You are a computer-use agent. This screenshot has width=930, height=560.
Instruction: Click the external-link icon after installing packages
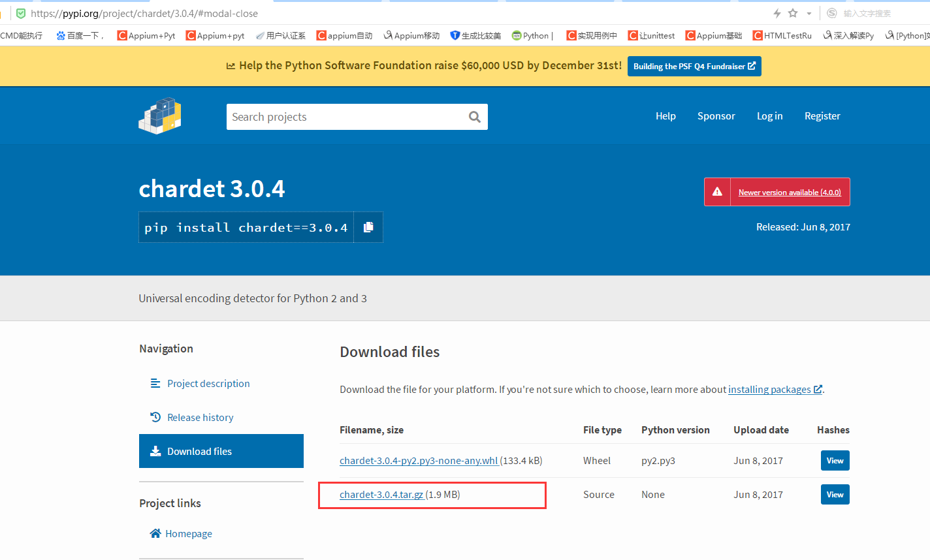pyautogui.click(x=818, y=389)
